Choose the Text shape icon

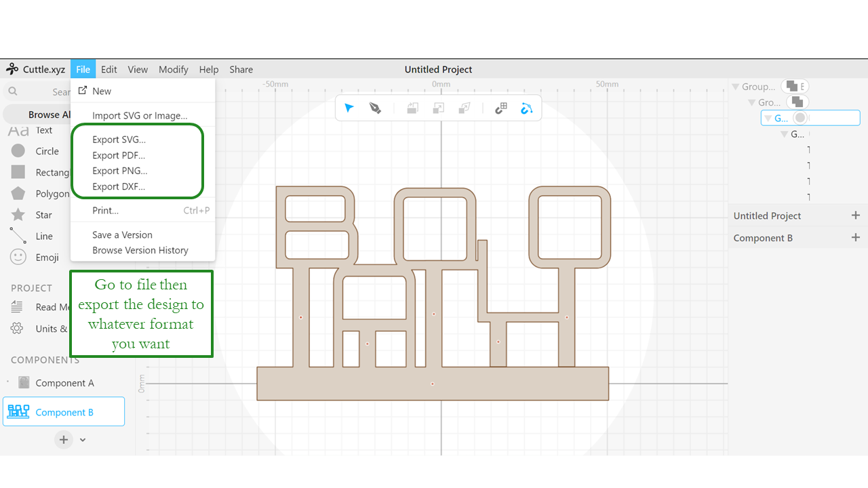pyautogui.click(x=18, y=130)
